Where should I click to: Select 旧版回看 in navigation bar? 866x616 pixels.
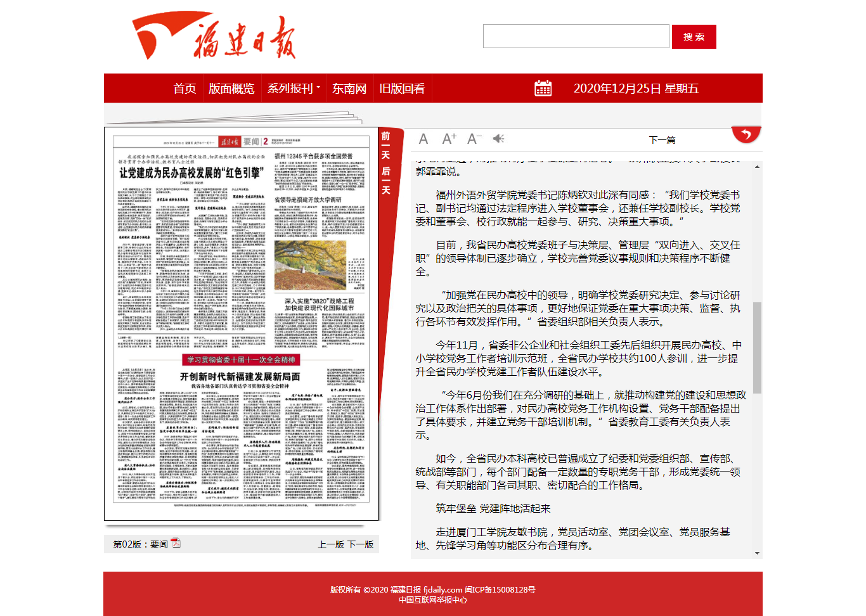point(402,88)
